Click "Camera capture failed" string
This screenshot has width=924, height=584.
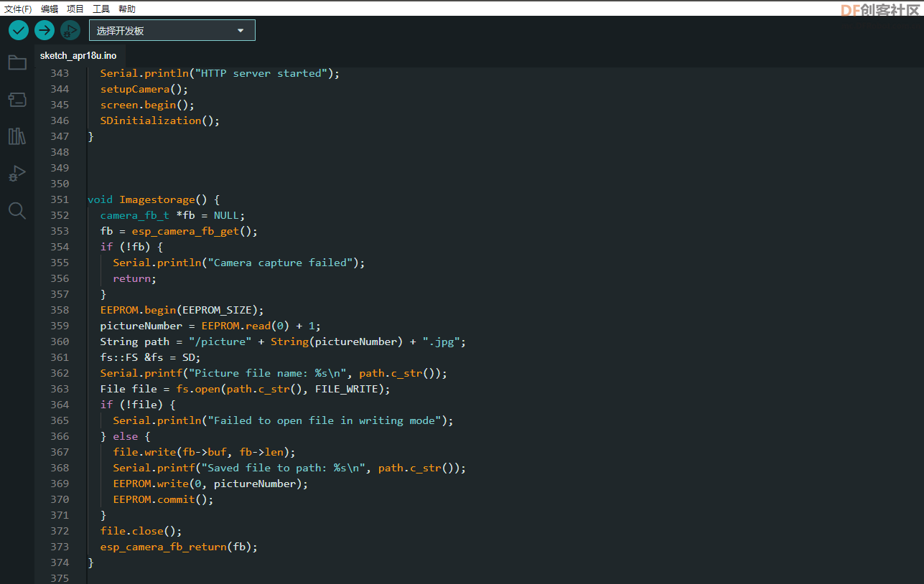coord(281,263)
